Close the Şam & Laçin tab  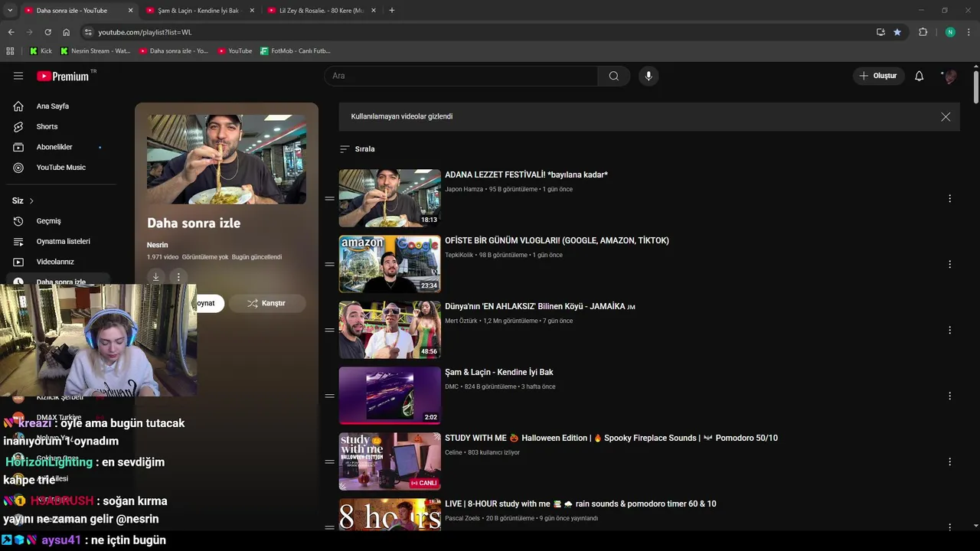252,11
